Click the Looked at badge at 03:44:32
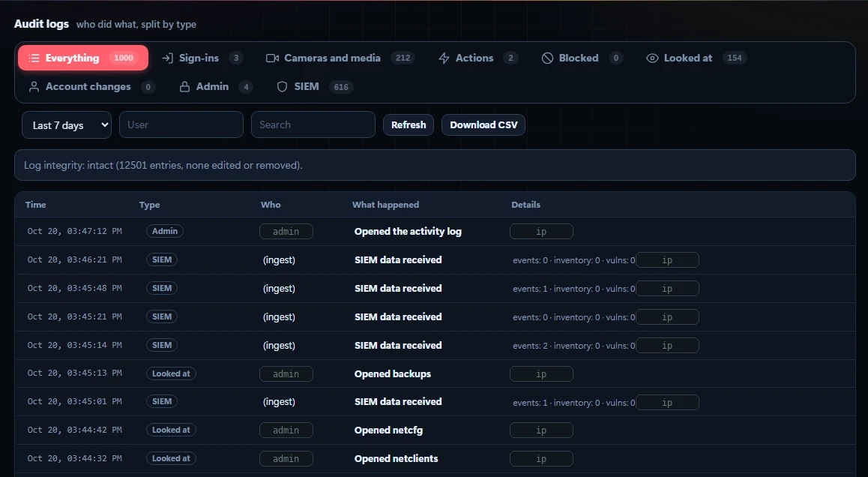 pyautogui.click(x=171, y=458)
